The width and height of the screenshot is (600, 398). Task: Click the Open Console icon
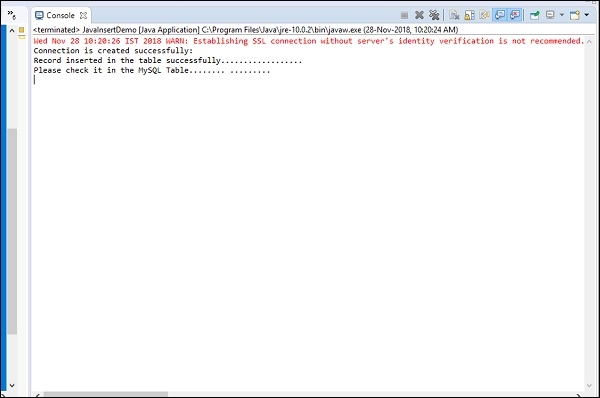(575, 15)
